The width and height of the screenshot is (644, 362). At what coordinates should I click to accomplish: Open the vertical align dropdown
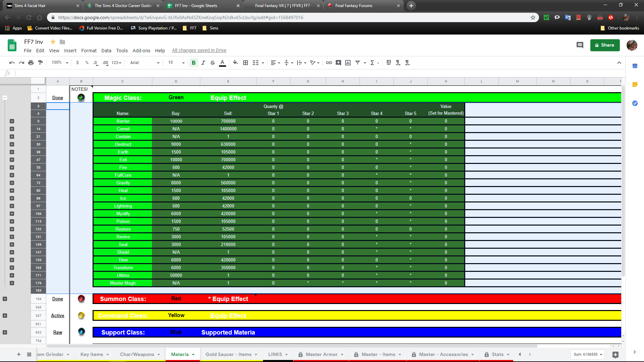288,63
